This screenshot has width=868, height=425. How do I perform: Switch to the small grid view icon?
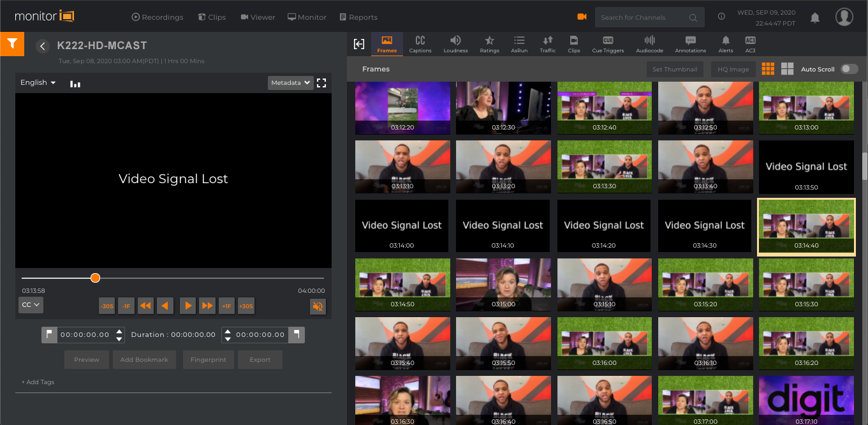(x=768, y=69)
